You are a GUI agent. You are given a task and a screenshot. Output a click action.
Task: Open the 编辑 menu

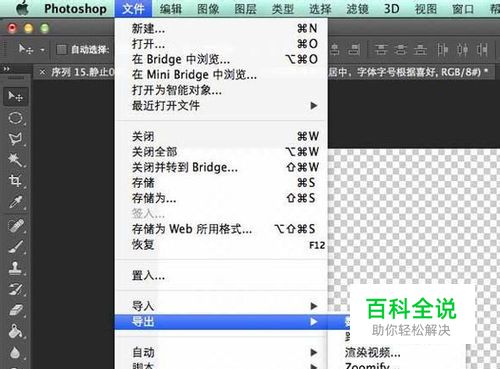click(x=171, y=9)
